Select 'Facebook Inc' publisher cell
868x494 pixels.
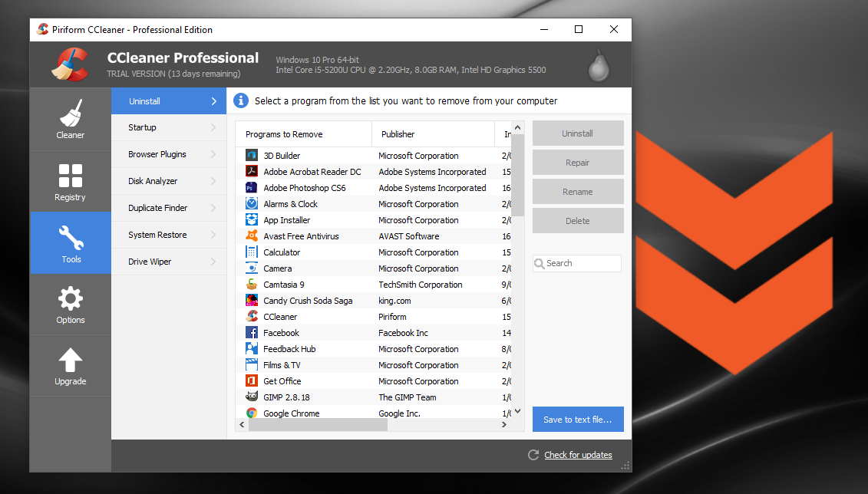pos(403,332)
